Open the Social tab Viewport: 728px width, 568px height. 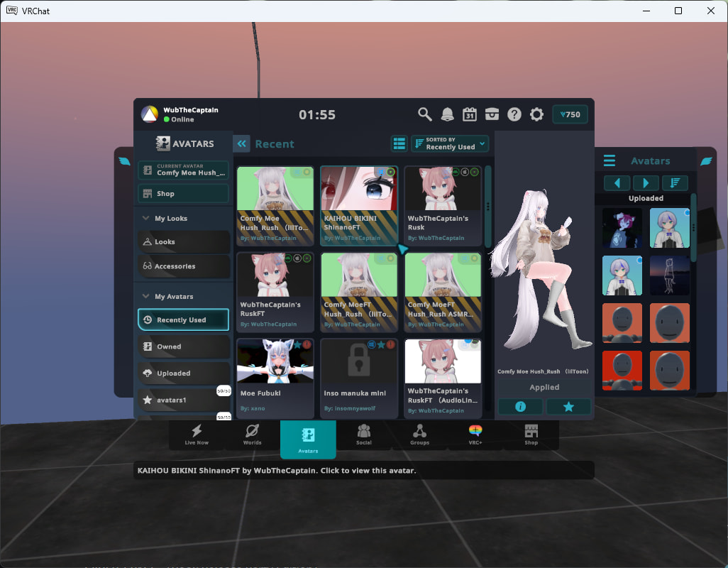[363, 435]
